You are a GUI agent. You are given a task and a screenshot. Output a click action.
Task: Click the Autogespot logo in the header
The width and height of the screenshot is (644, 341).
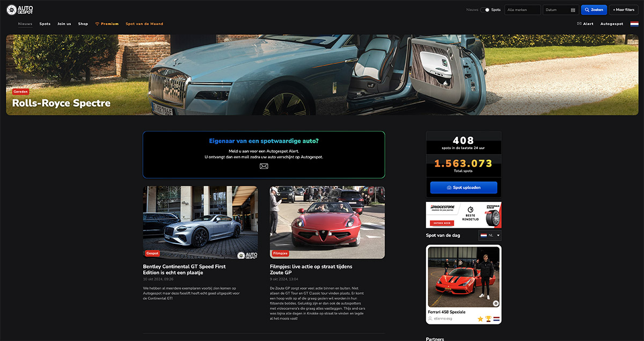coord(19,9)
